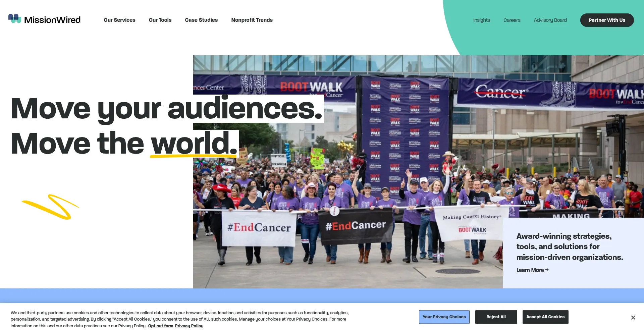Expand the Nonprofit Trends section
Viewport: 644px width, 333px height.
point(252,20)
